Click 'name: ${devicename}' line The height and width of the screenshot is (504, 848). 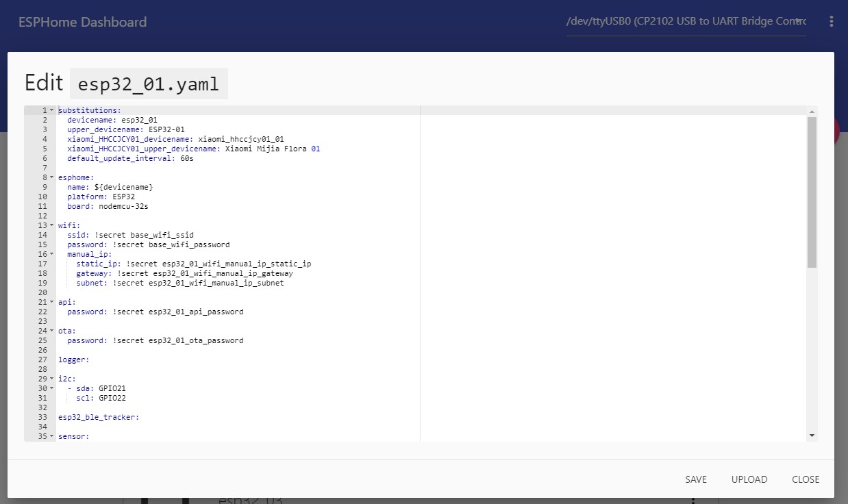point(110,187)
